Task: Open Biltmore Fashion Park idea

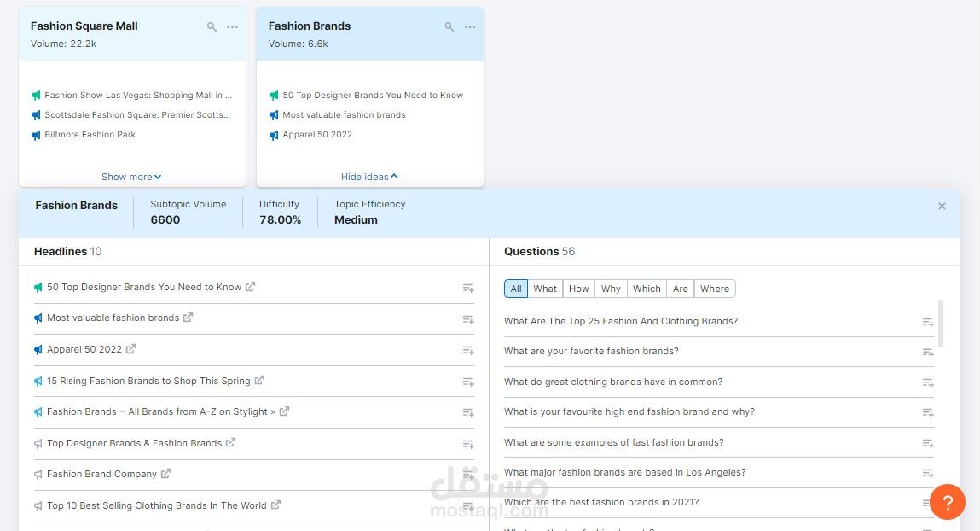Action: click(90, 135)
